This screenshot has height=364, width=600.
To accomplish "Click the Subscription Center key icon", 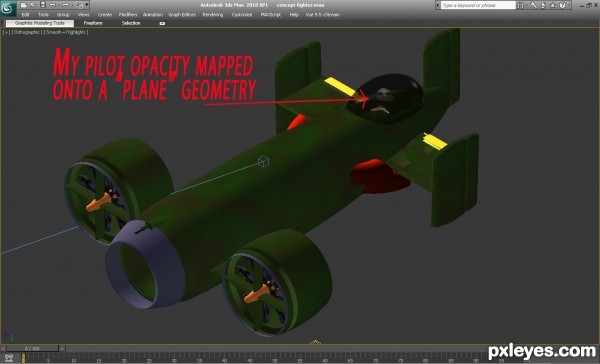I will click(533, 5).
